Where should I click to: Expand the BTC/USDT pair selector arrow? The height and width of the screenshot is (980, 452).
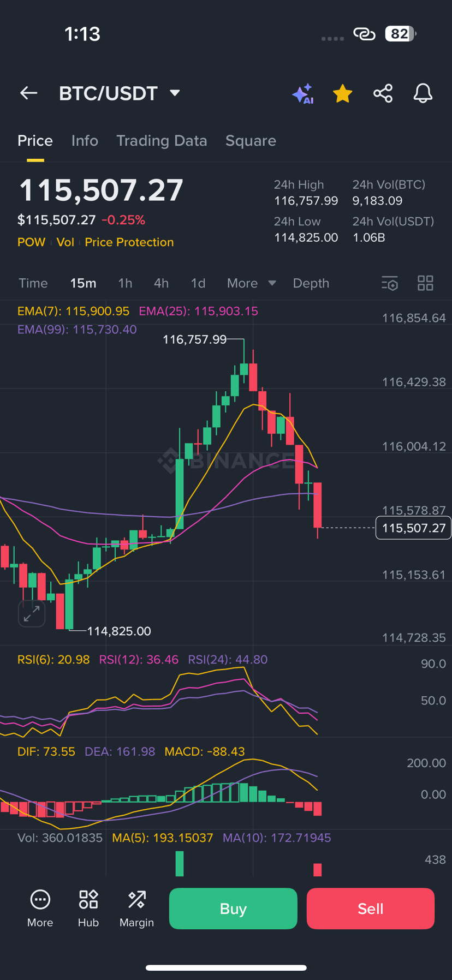coord(175,93)
